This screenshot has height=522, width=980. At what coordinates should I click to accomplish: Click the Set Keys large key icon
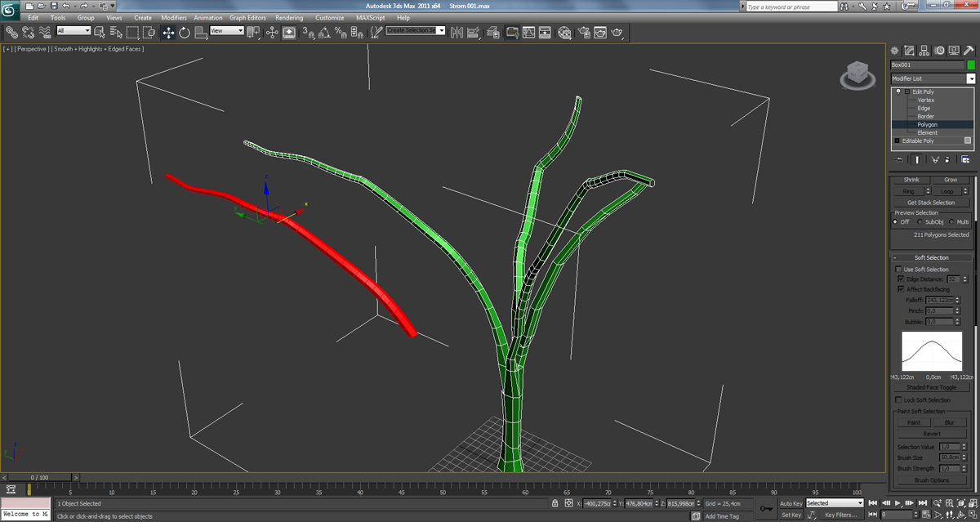pyautogui.click(x=766, y=509)
